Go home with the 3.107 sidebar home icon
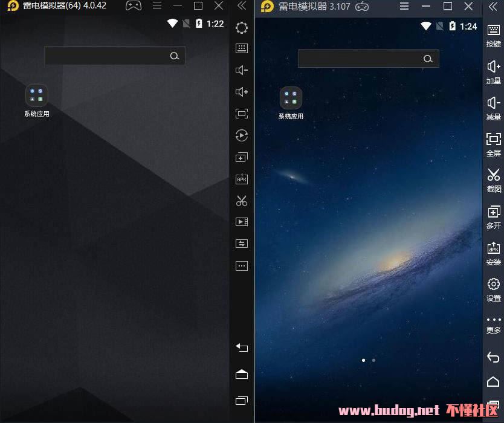 click(x=493, y=381)
